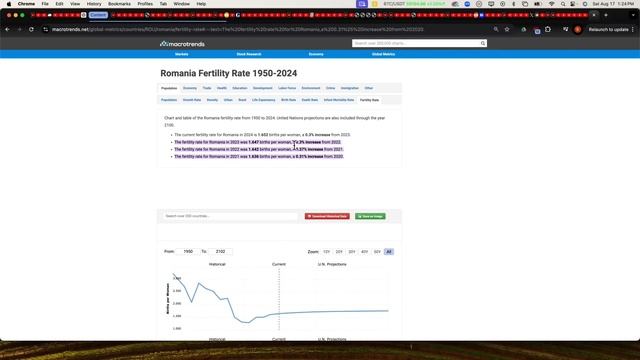Image resolution: width=640 pixels, height=360 pixels.
Task: Click the country search input field
Action: [230, 216]
